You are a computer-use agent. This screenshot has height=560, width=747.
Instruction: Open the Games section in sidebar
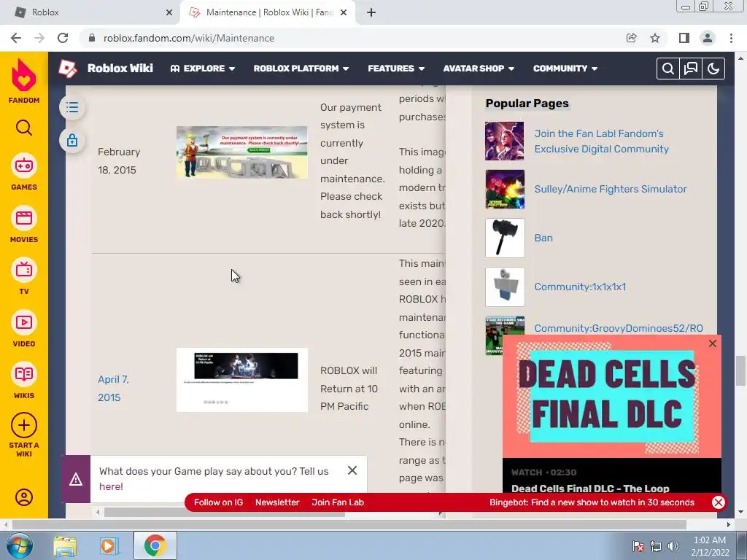coord(24,172)
